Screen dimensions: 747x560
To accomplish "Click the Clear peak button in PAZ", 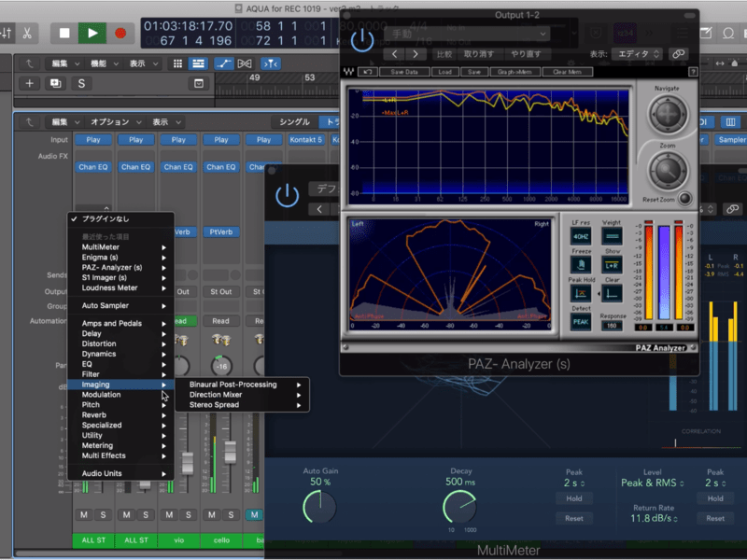I will pos(613,294).
